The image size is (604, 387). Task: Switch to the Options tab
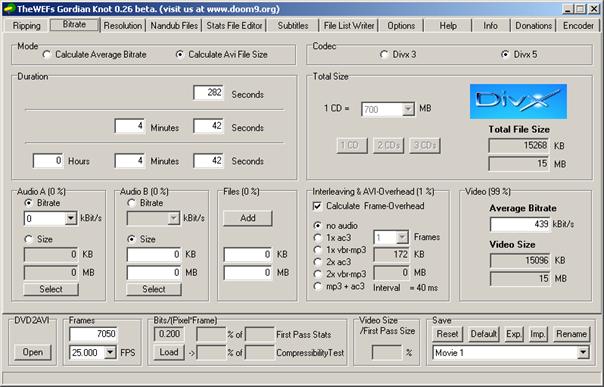pyautogui.click(x=401, y=26)
